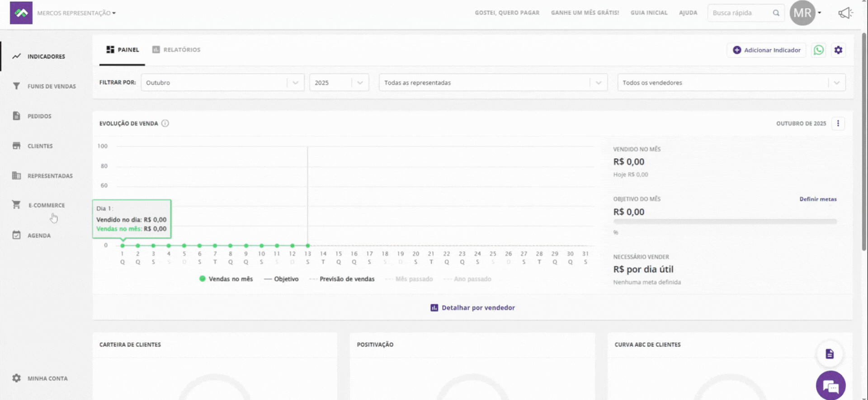Click the day 13 chart data point
Image resolution: width=868 pixels, height=400 pixels.
click(x=307, y=245)
